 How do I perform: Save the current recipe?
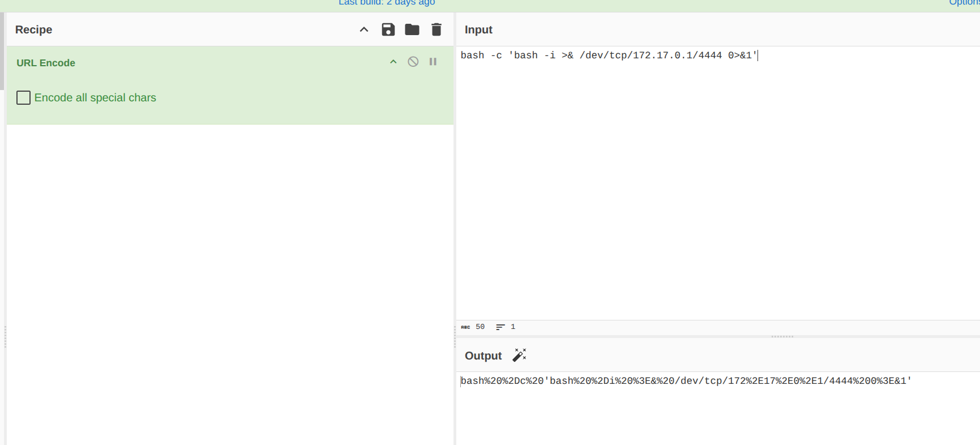[388, 29]
